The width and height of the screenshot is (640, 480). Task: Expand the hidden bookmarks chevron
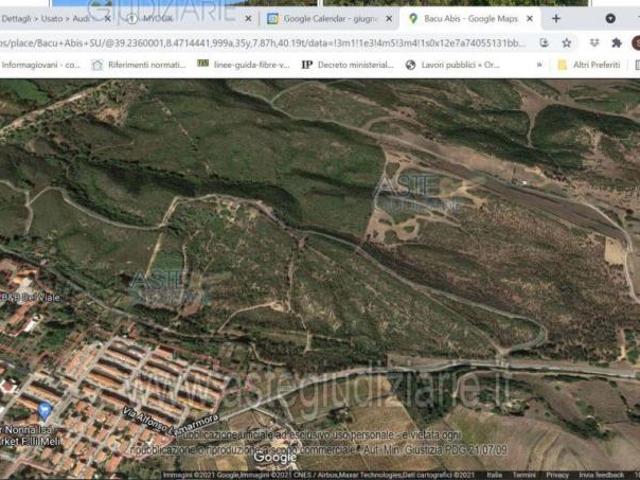click(x=539, y=65)
